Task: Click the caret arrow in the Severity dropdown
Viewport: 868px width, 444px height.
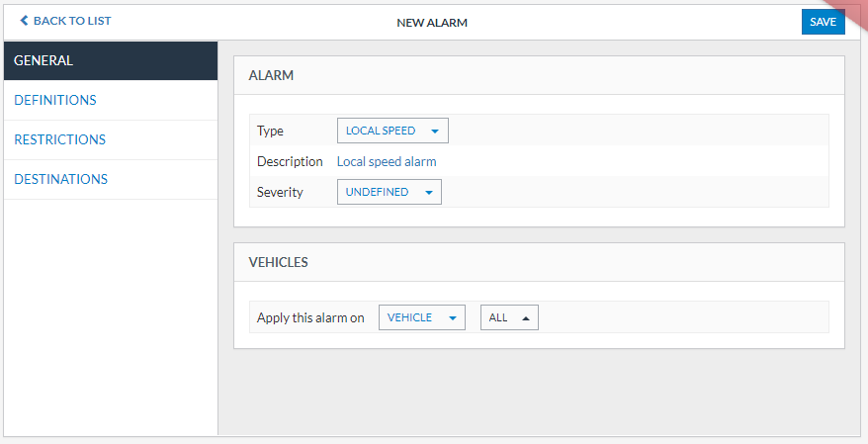Action: 428,193
